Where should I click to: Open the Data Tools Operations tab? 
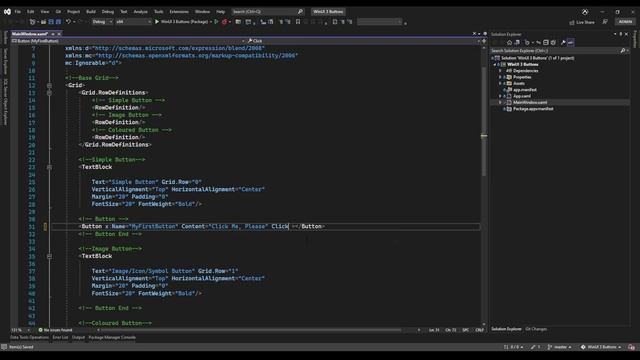(29, 338)
